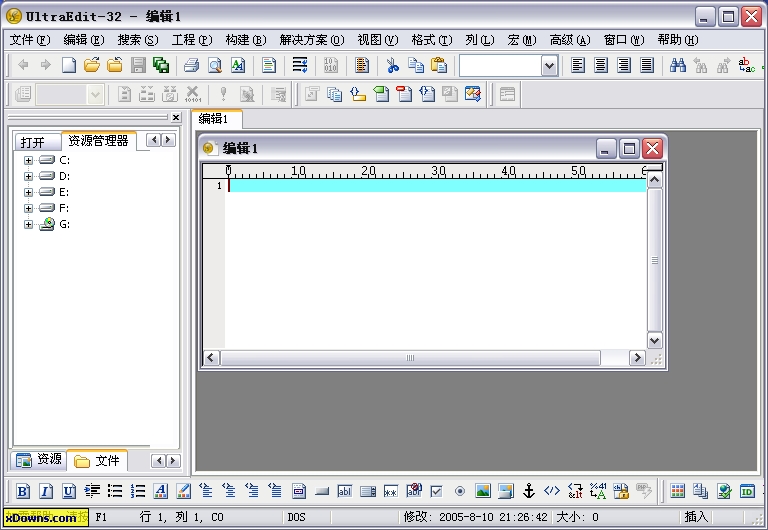Open the 文件(F) menu

(x=30, y=40)
